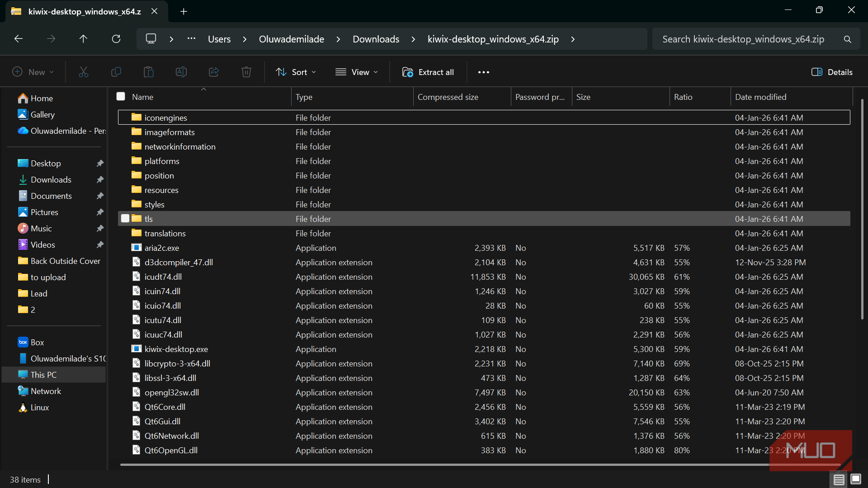868x488 pixels.
Task: Sort by the Type column header
Action: pyautogui.click(x=352, y=97)
